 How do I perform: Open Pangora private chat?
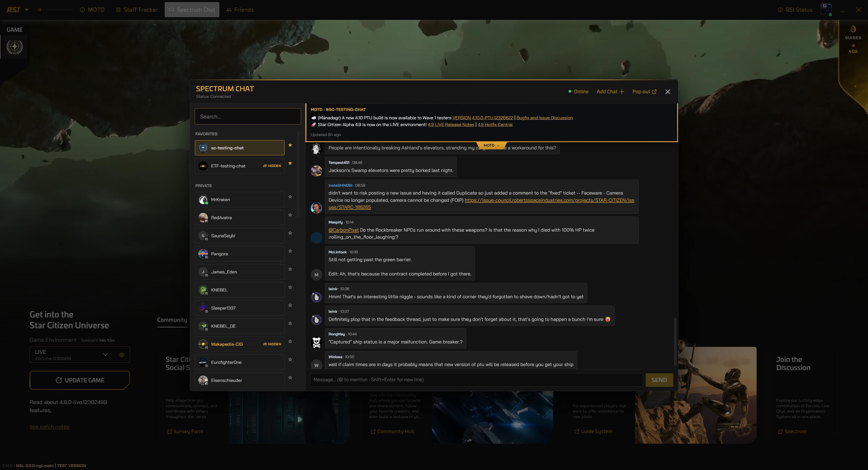pos(240,254)
